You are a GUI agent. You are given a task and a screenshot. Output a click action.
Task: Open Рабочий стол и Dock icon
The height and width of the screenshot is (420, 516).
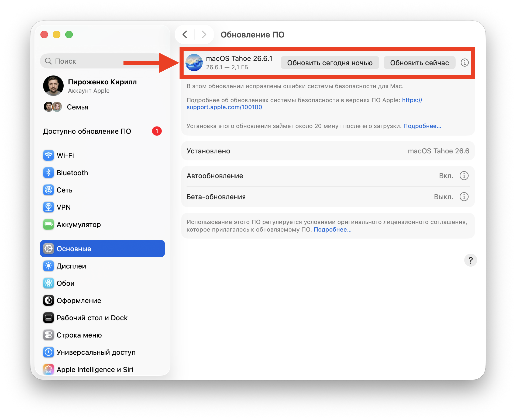(x=49, y=318)
